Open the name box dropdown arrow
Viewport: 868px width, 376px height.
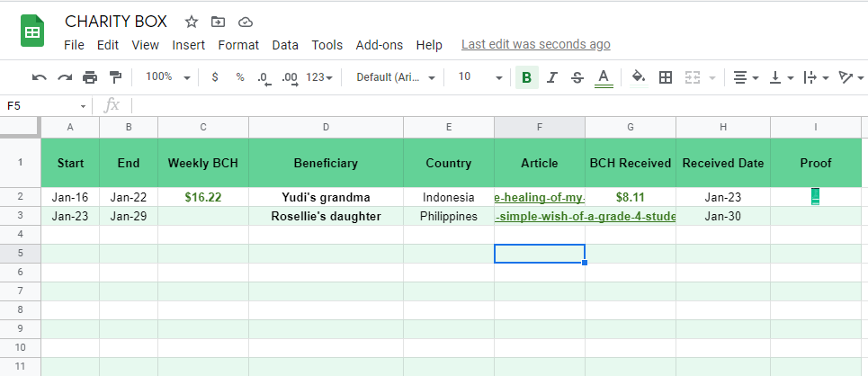click(x=83, y=106)
